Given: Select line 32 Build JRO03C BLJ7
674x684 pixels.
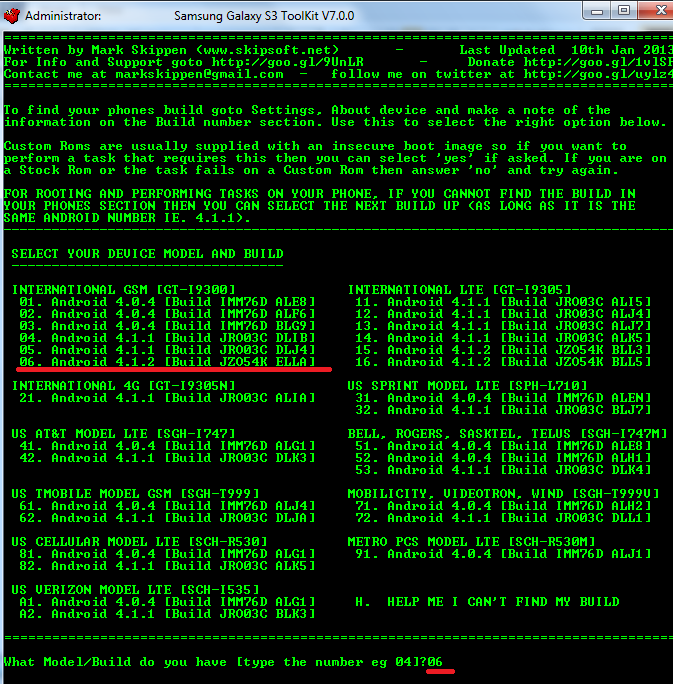Looking at the screenshot, I should [x=503, y=410].
